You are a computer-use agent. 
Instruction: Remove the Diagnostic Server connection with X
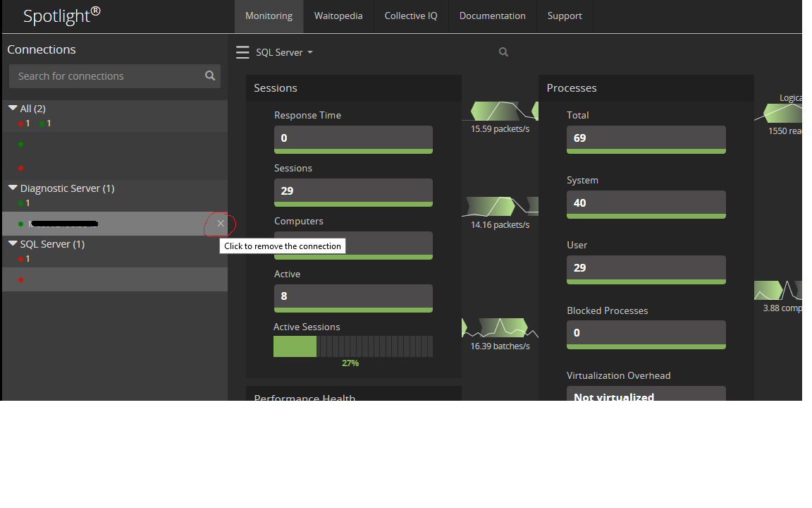(x=221, y=224)
